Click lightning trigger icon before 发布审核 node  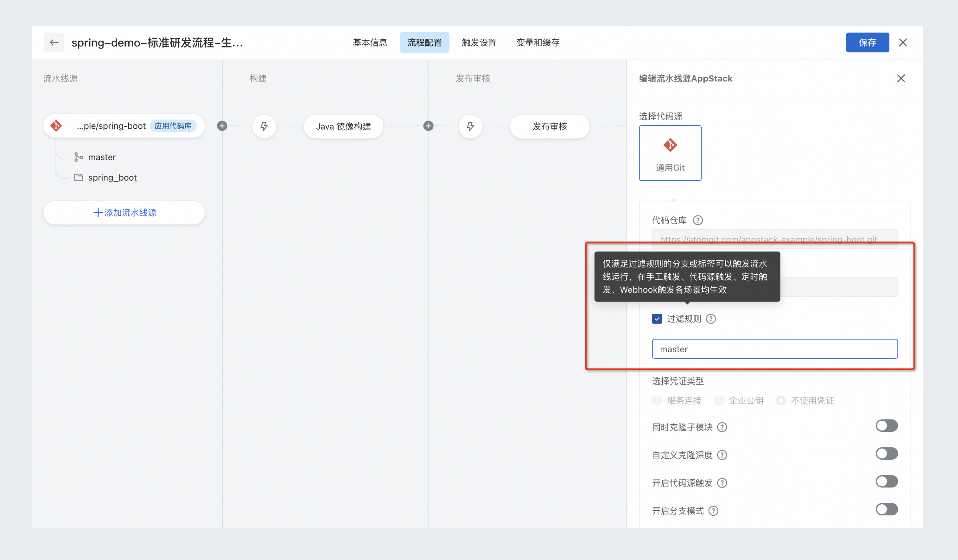coord(471,126)
